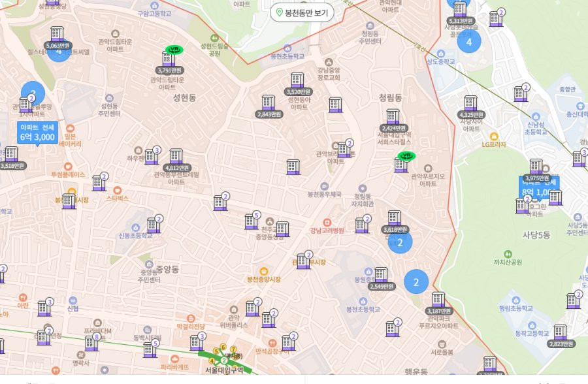Click the 아파트 전세 6억 3,000 price label

[37, 132]
